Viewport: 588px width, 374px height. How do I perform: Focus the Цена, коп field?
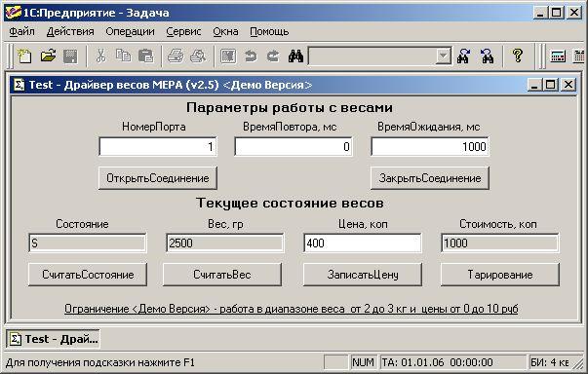pyautogui.click(x=362, y=243)
